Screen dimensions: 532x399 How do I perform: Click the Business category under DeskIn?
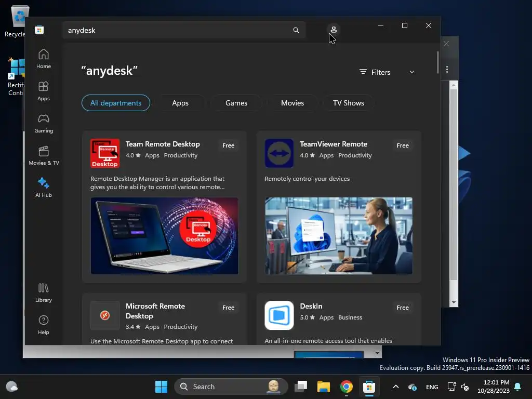point(350,317)
